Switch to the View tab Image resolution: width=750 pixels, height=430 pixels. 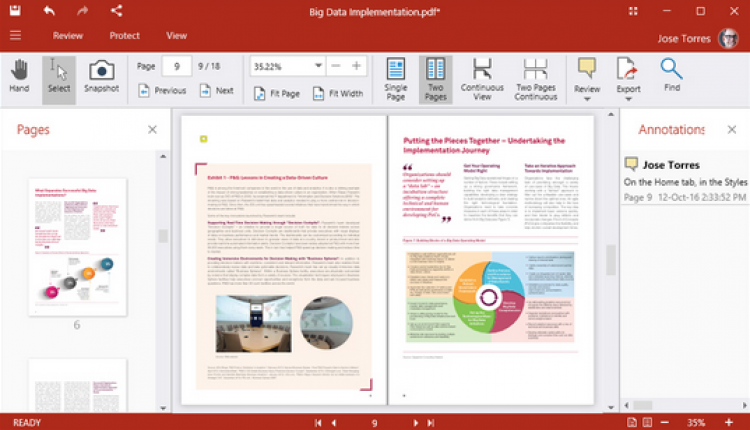tap(176, 36)
